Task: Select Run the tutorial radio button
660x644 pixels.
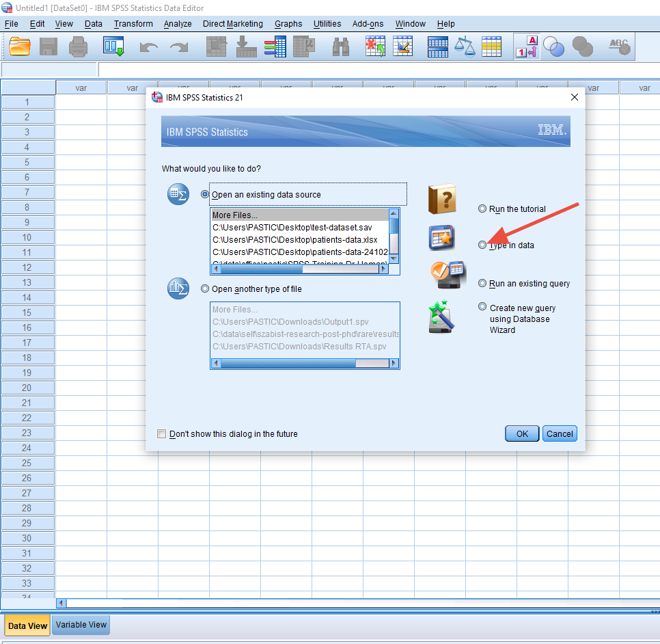Action: click(482, 209)
